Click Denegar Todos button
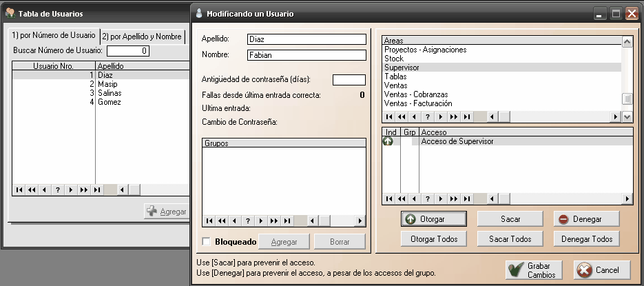644x286 pixels. click(x=586, y=238)
